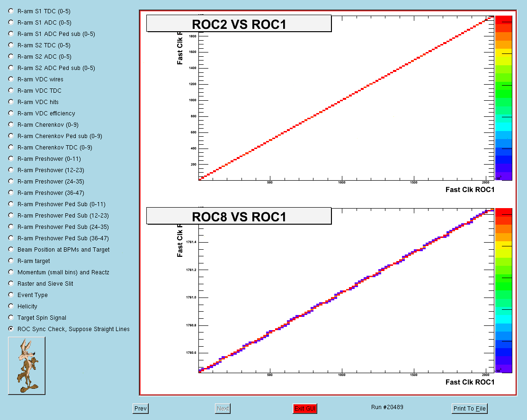Select R-arm Preshower (12-23)

[11, 170]
